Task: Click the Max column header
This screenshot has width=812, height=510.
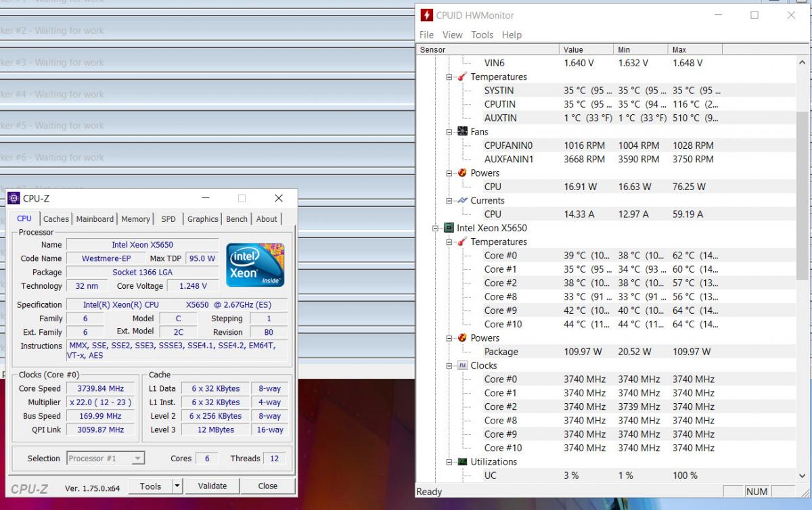Action: (x=696, y=49)
